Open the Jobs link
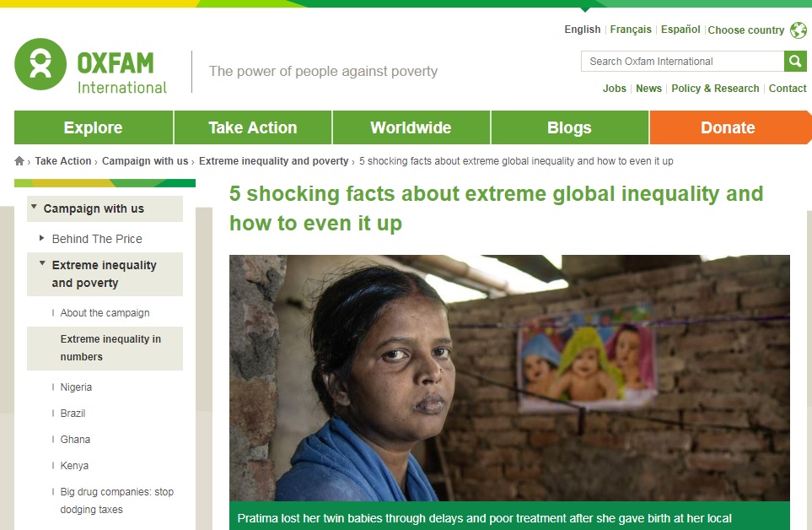The width and height of the screenshot is (812, 530). point(614,89)
